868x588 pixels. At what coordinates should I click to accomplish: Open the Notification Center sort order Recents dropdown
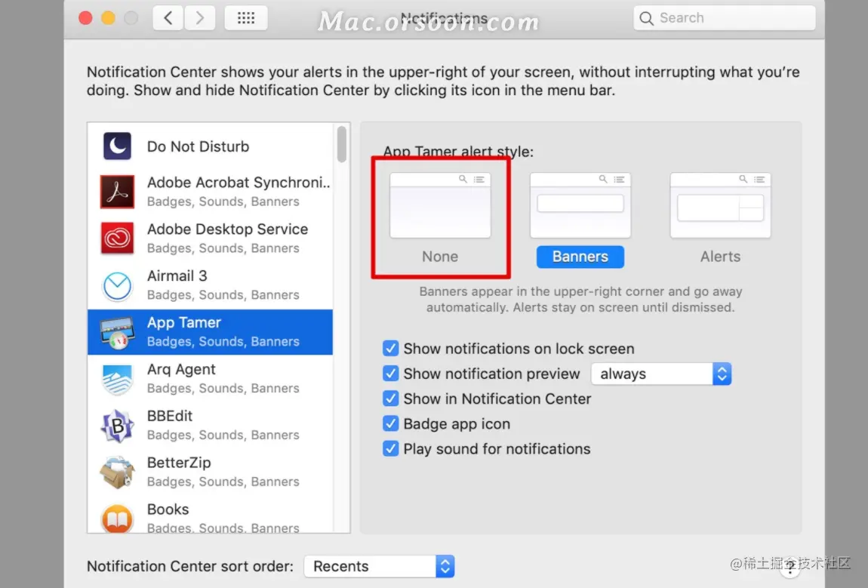[379, 566]
